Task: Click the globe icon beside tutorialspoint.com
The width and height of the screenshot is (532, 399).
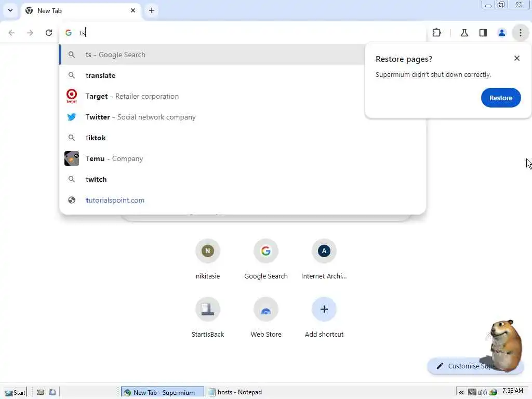Action: pyautogui.click(x=72, y=200)
